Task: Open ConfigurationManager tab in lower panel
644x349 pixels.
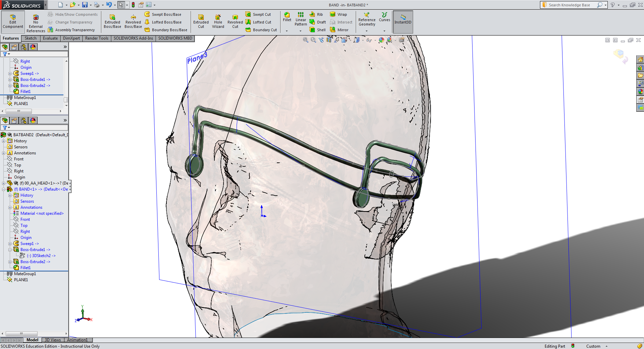Action: click(x=23, y=120)
